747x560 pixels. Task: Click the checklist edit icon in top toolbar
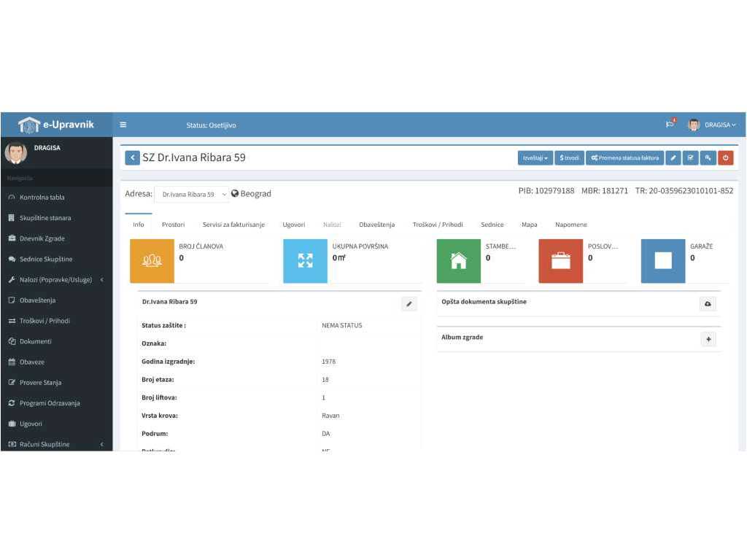pos(691,157)
